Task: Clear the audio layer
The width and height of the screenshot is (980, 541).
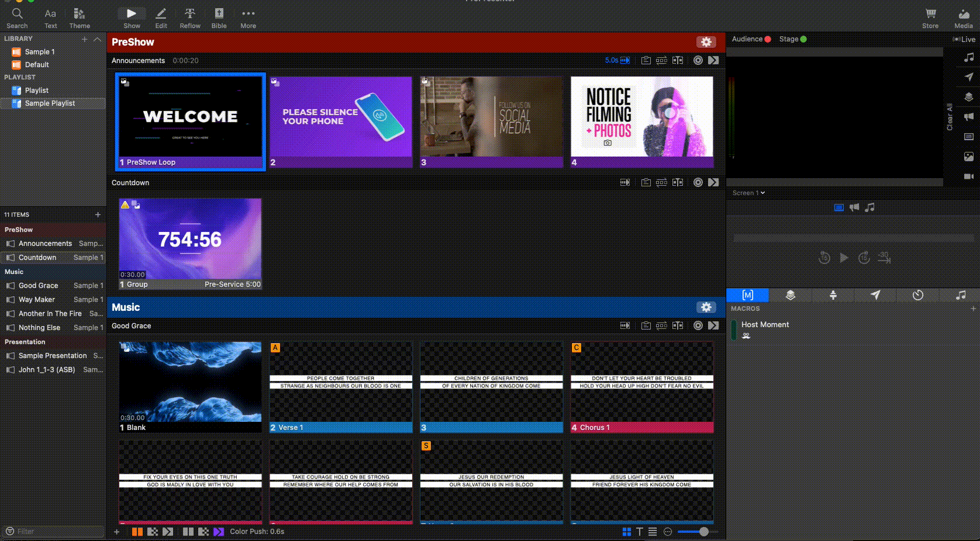Action: pyautogui.click(x=969, y=57)
